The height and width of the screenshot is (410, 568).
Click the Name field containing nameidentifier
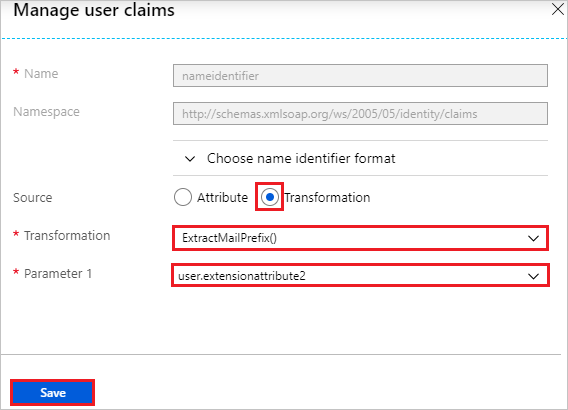[x=360, y=76]
